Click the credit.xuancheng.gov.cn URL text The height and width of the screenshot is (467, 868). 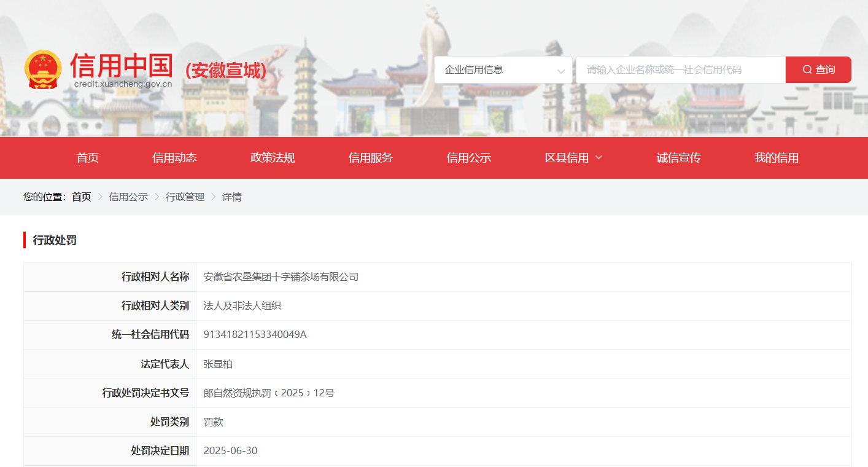(123, 84)
